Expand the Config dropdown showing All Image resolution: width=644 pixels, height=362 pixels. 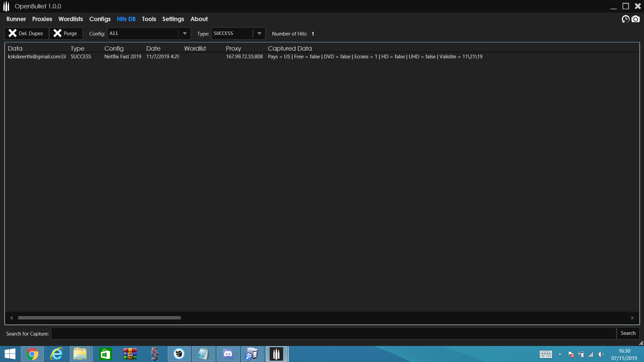[184, 34]
